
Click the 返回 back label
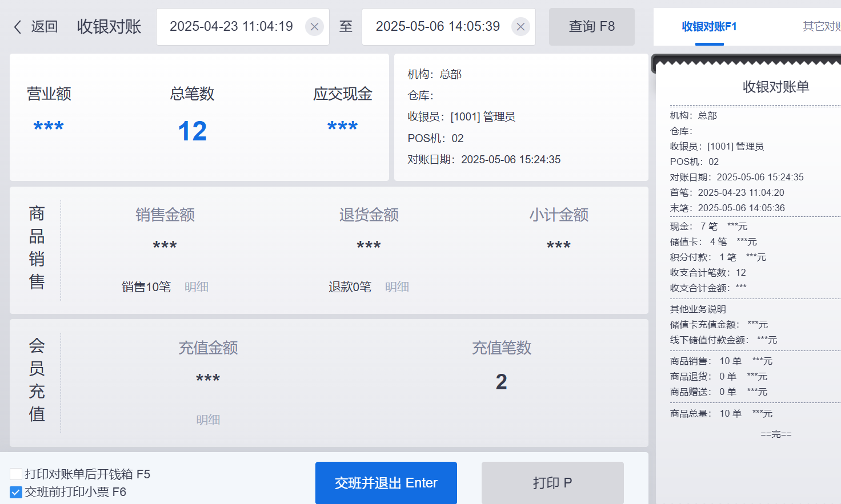pyautogui.click(x=45, y=27)
